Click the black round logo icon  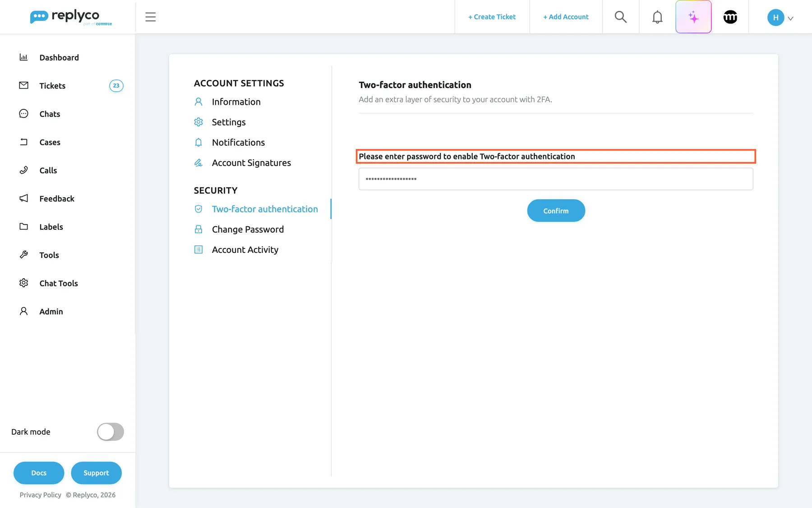[730, 17]
